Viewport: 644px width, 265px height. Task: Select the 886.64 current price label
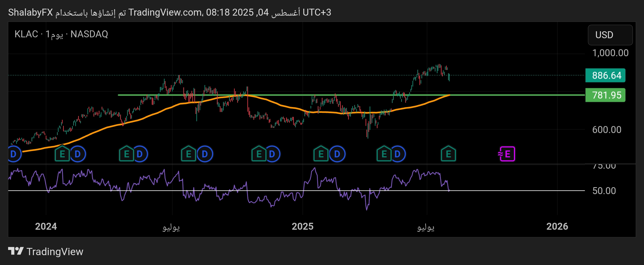tap(605, 76)
